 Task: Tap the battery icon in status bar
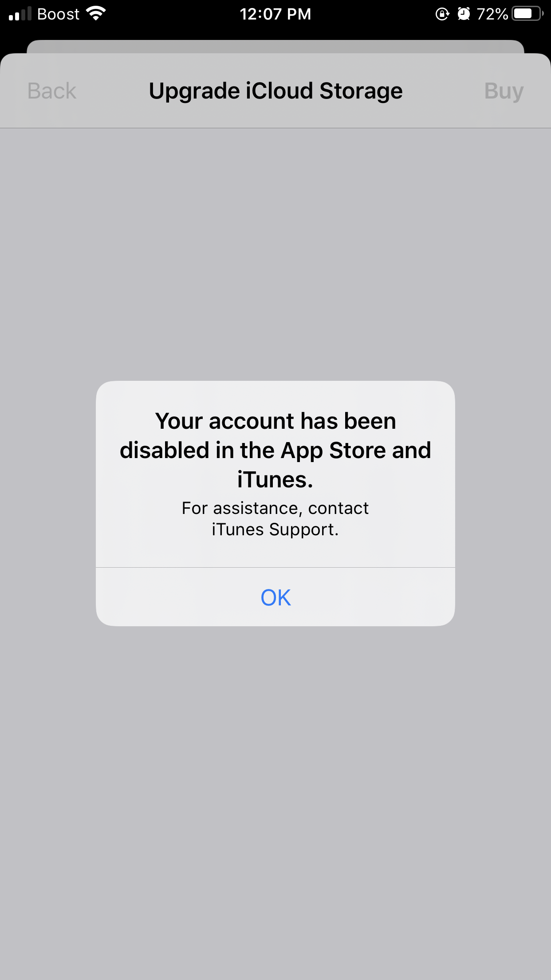point(527,14)
